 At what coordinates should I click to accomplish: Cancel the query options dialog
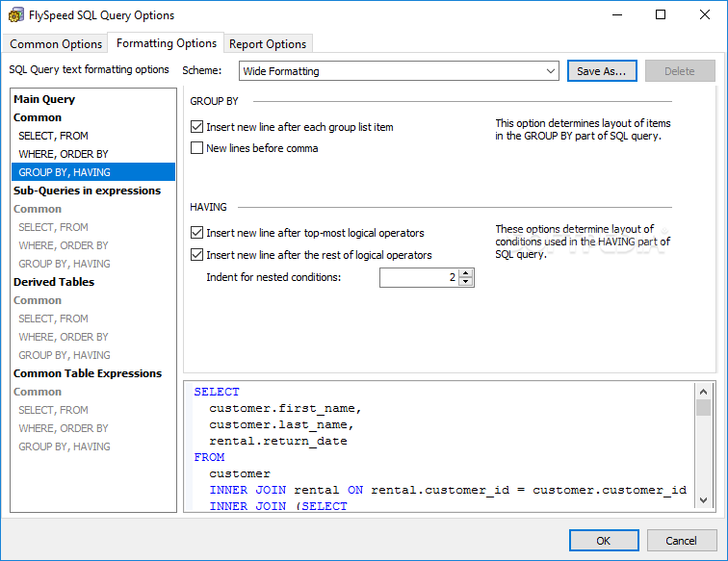[682, 541]
